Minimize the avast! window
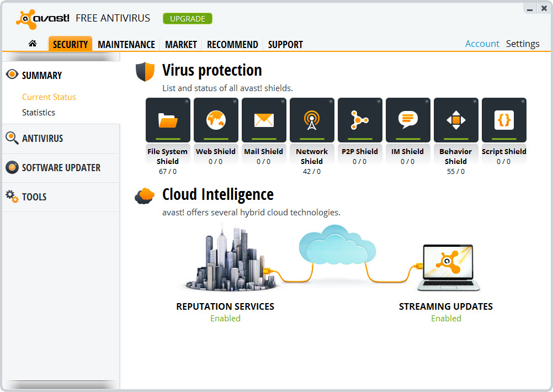Viewport: 553px width, 392px height. 529,9
